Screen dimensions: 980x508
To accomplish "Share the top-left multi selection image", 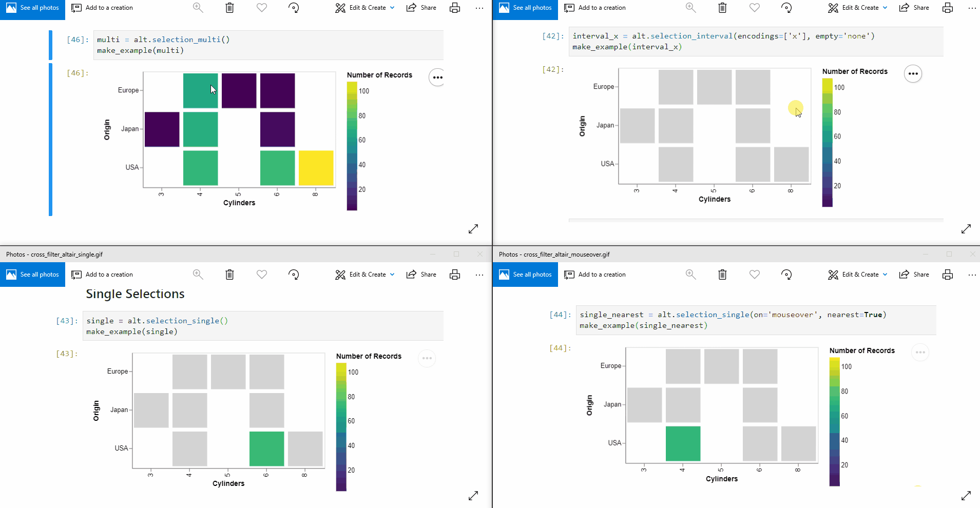I will tap(421, 8).
